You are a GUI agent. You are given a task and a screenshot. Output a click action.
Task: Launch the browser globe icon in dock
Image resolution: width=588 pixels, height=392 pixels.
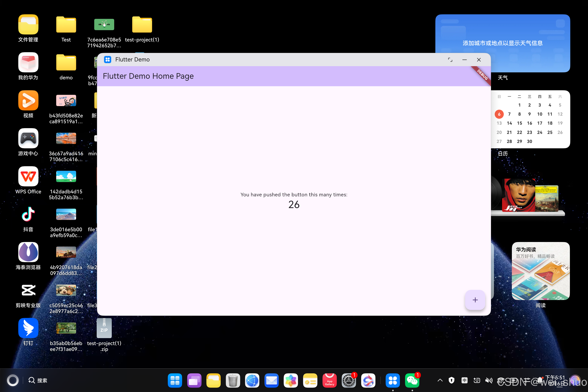pos(252,380)
